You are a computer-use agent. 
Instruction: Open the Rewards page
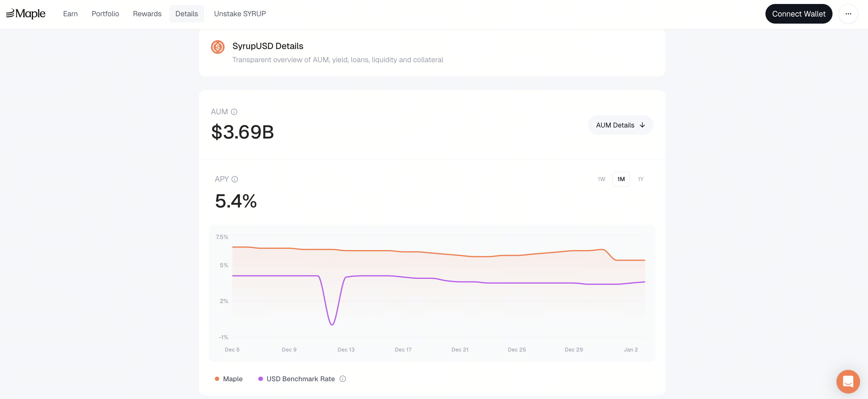pyautogui.click(x=147, y=14)
